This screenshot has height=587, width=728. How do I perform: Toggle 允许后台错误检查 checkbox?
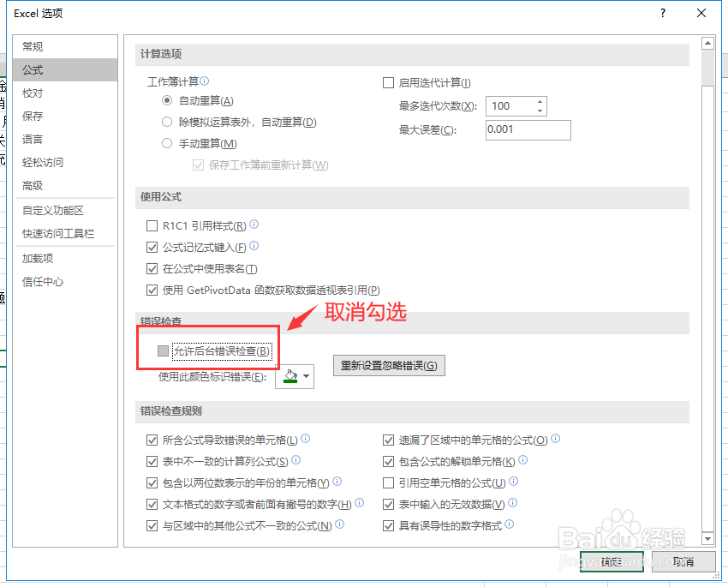(x=163, y=350)
